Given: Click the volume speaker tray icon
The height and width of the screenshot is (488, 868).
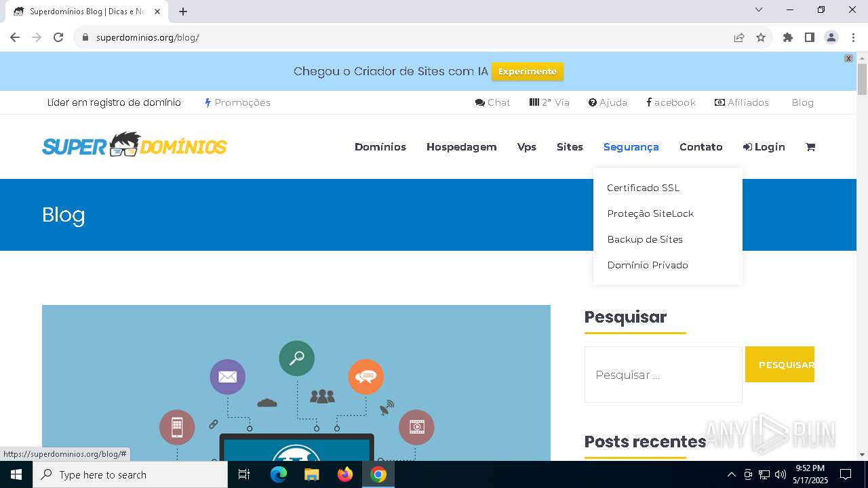Looking at the screenshot, I should click(781, 474).
